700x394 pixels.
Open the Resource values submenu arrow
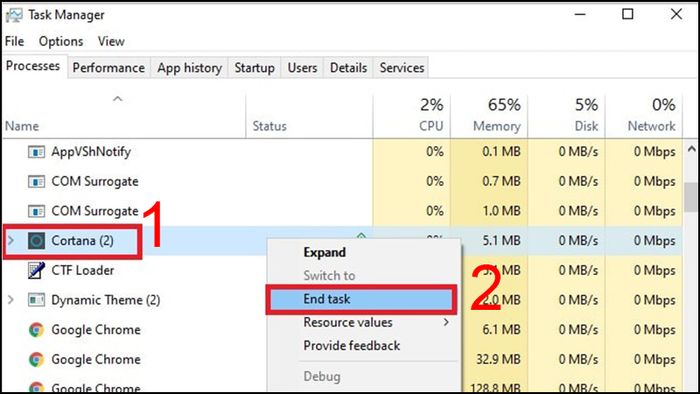(446, 322)
